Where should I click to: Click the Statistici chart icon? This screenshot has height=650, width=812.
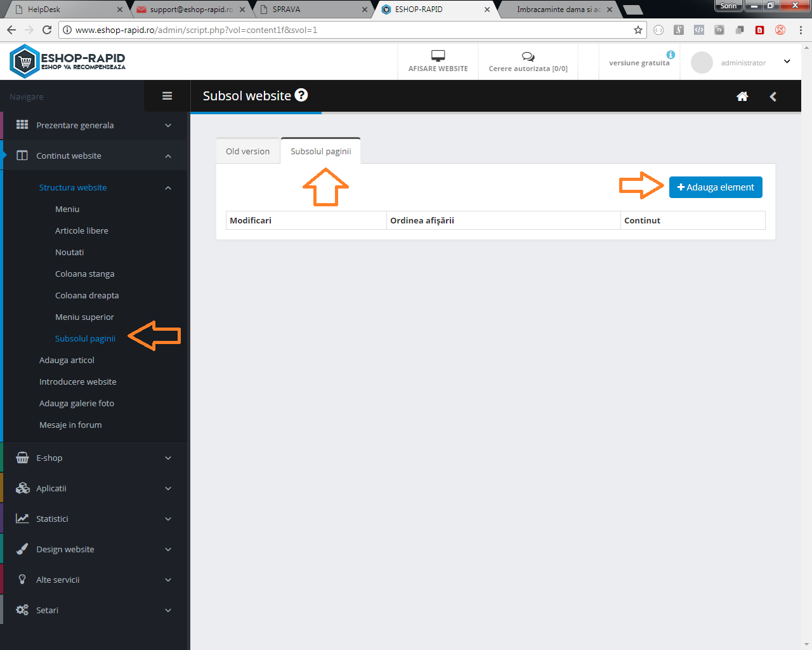tap(22, 519)
